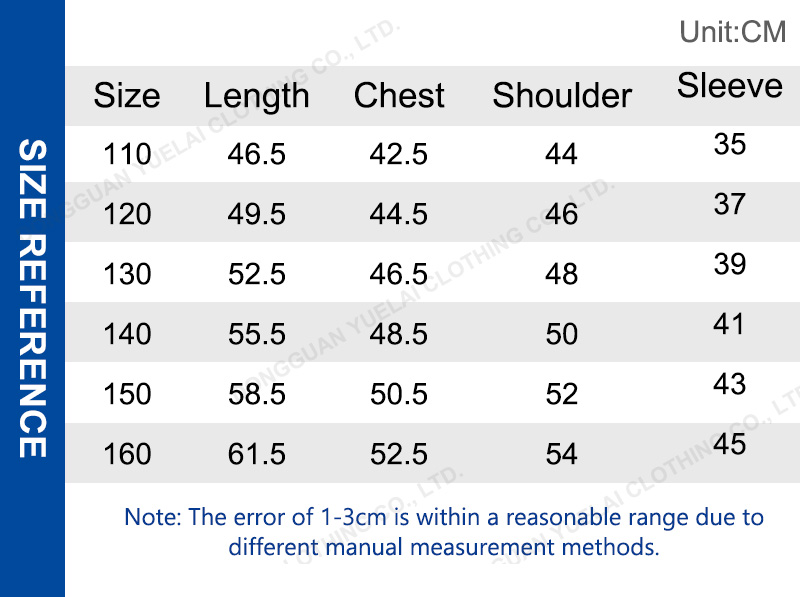Click the Size column header

pos(127,96)
